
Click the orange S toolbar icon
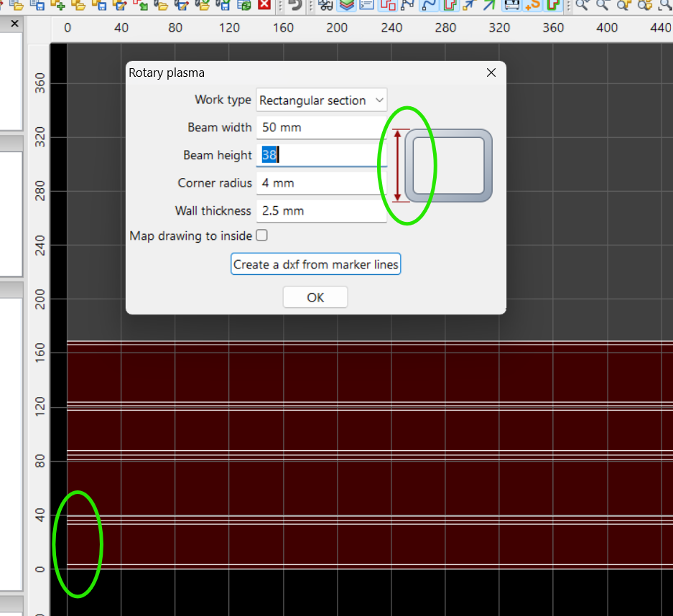tap(532, 5)
